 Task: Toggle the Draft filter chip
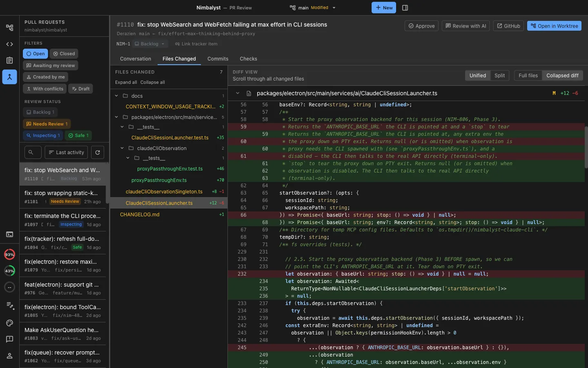81,89
